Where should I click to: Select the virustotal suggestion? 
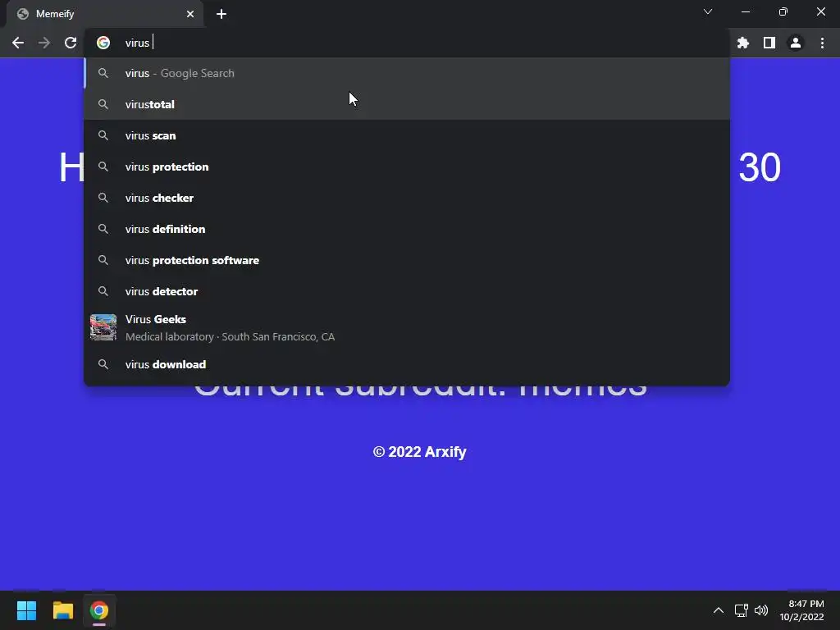click(407, 104)
